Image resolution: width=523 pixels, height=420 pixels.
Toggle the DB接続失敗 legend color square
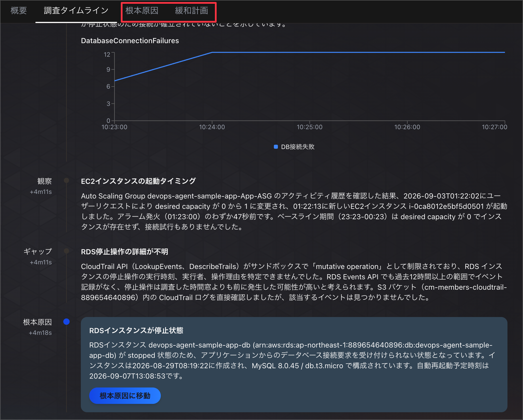pos(276,147)
